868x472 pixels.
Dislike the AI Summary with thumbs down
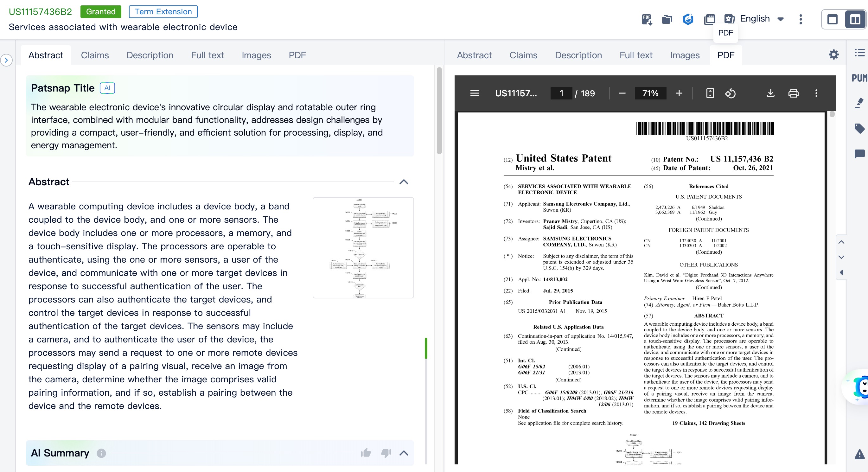(386, 453)
